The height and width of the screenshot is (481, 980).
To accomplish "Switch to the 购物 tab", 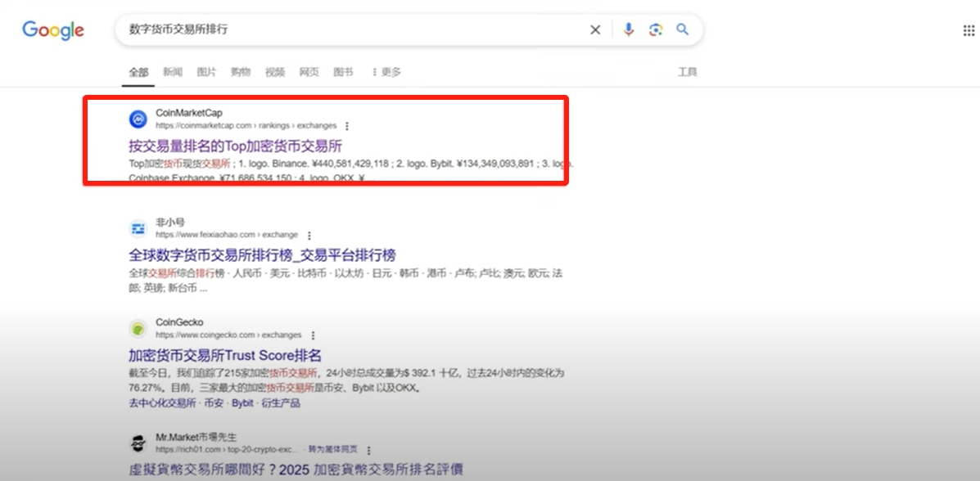I will pos(240,73).
